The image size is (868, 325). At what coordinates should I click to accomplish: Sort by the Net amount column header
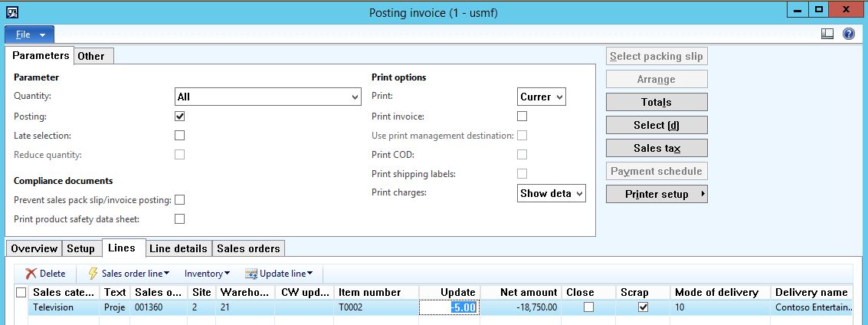[521, 292]
